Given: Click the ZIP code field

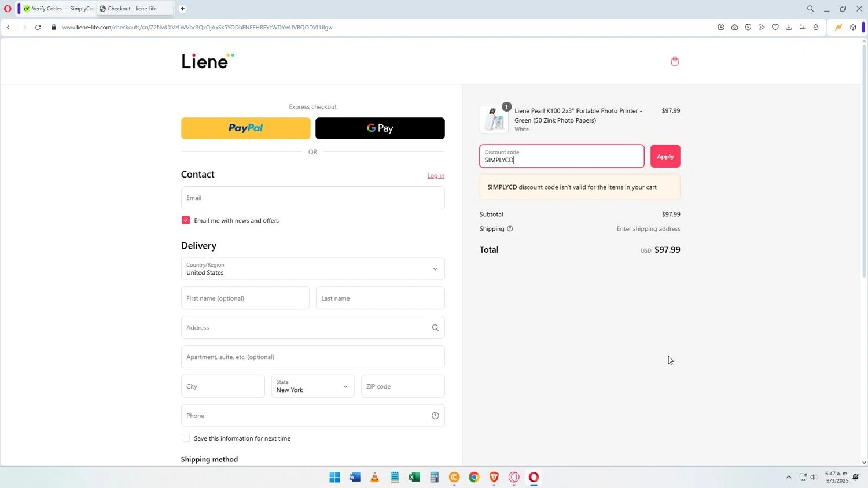Looking at the screenshot, I should (403, 386).
